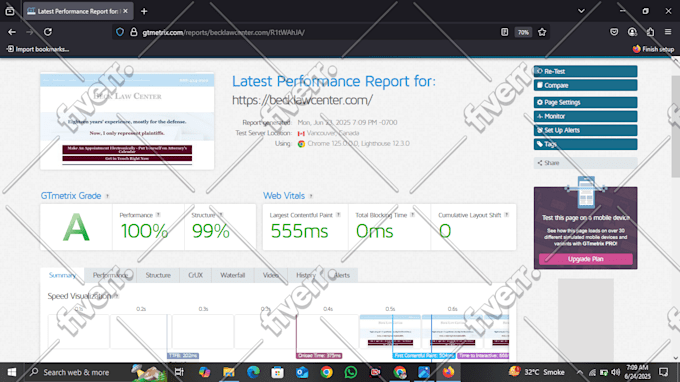
Task: Open the Pocket save icon
Action: click(614, 32)
